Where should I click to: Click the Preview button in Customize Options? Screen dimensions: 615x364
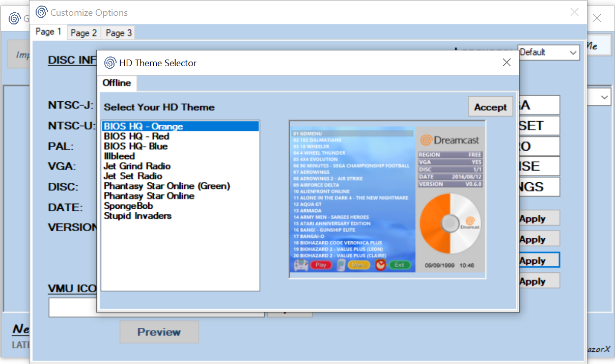click(x=159, y=332)
